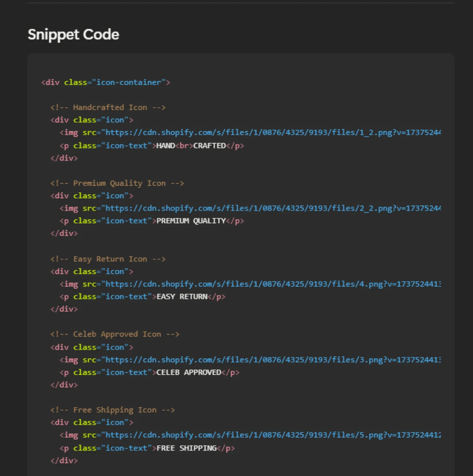This screenshot has width=473, height=476.
Task: Click the div class="icon" line under Celeb Approved comment
Action: [x=92, y=347]
